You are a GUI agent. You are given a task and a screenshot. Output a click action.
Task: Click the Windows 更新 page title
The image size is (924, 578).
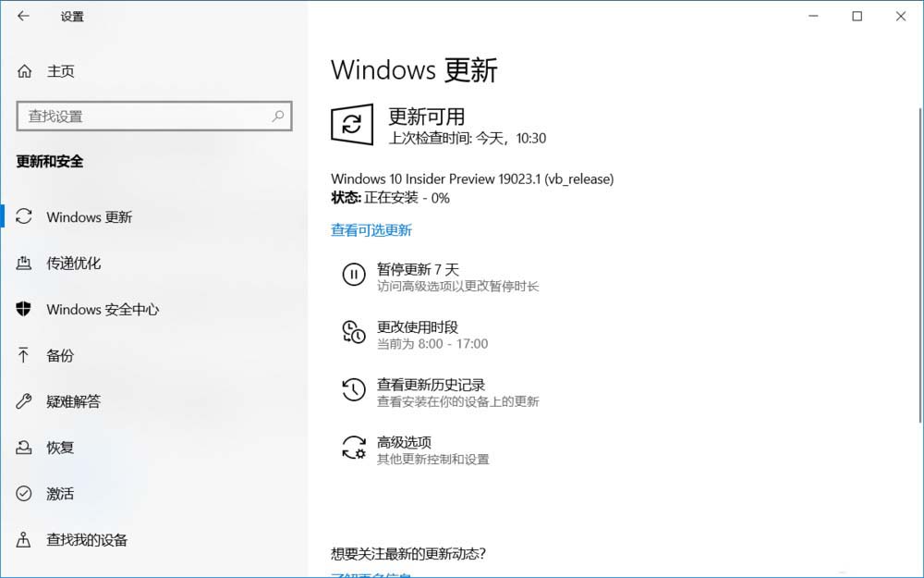(x=414, y=69)
